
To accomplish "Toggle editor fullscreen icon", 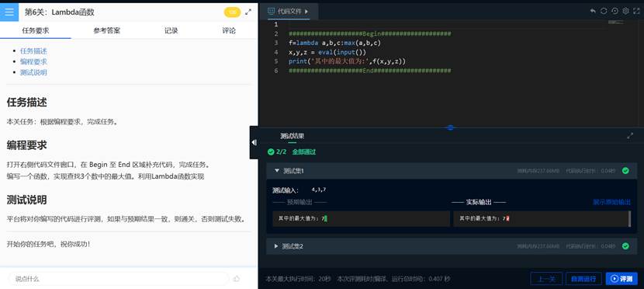I will (636, 11).
